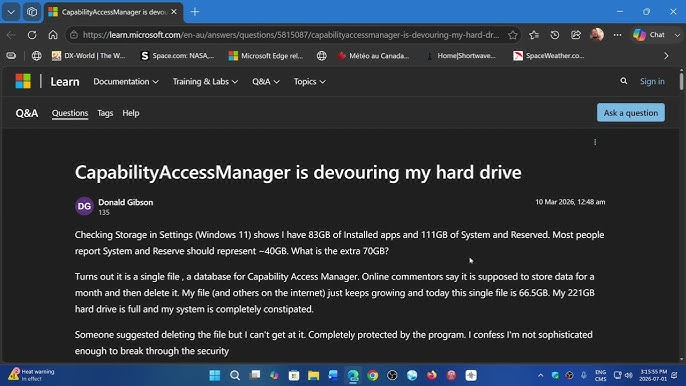Open the Help tab in Q&A
The width and height of the screenshot is (686, 386).
tap(131, 113)
